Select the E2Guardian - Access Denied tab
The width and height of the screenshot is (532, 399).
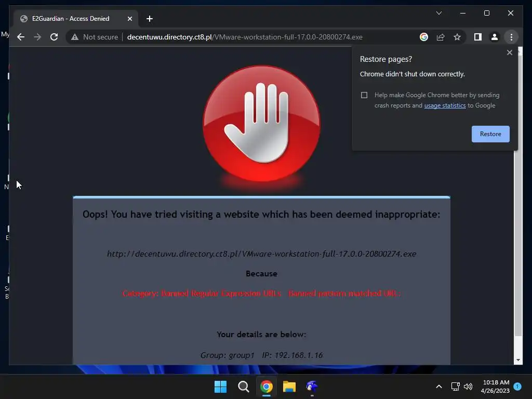(76, 19)
